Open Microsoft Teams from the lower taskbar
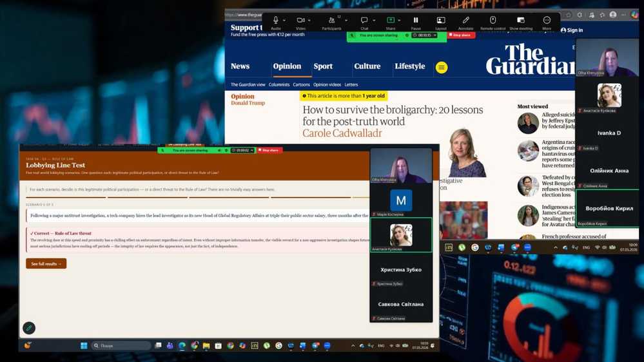The image size is (644, 362). pos(170,346)
